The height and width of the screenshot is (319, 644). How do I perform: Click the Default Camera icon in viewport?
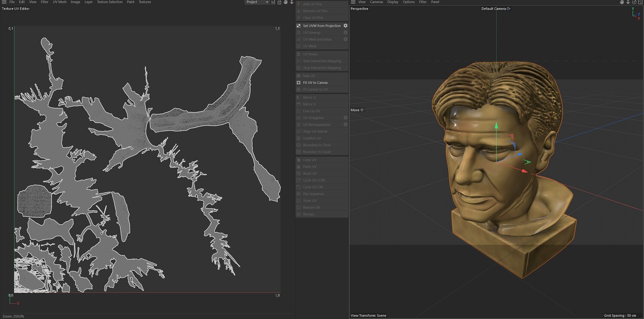coord(509,9)
